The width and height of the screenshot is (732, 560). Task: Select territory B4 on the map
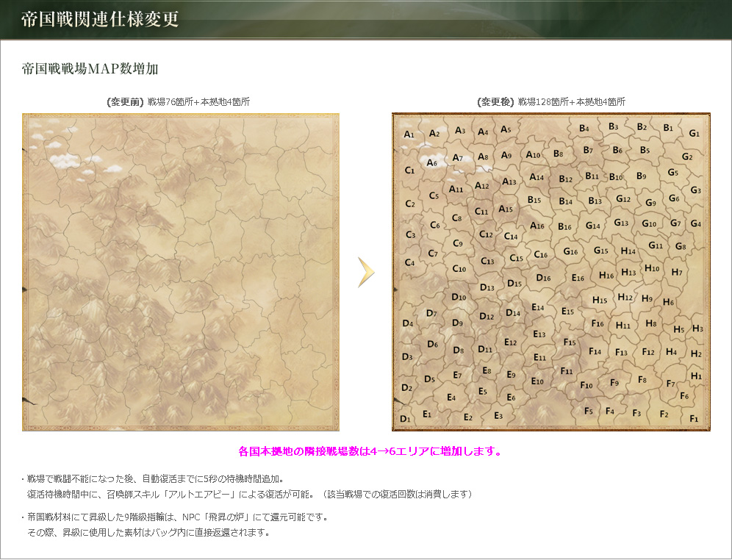click(x=584, y=128)
